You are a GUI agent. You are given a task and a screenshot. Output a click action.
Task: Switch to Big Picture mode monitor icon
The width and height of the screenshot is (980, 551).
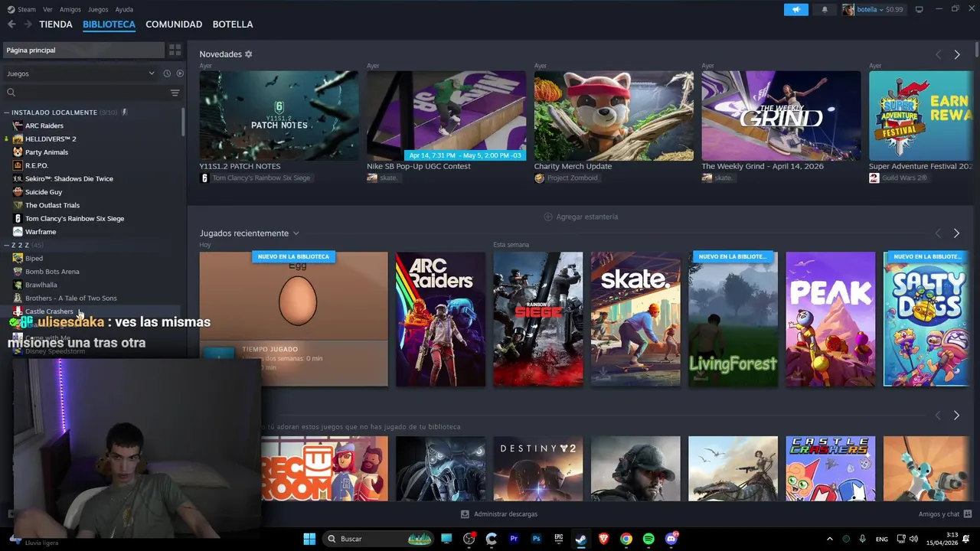(x=919, y=9)
